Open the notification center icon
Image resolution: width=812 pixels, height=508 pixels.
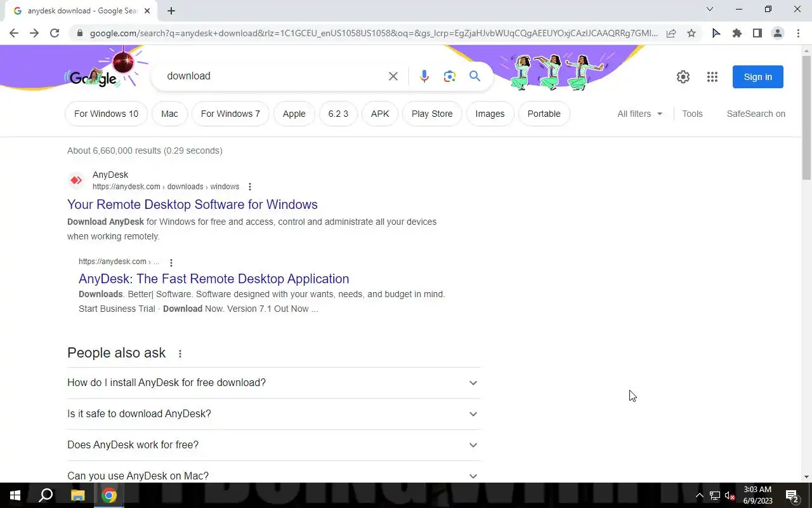[792, 495]
